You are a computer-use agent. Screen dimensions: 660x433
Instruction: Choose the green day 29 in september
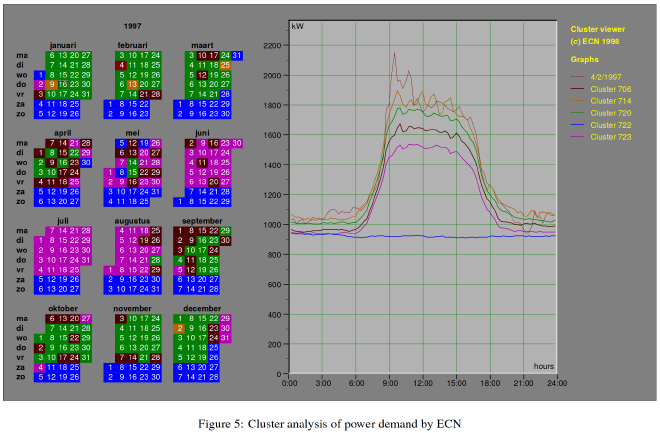225,231
